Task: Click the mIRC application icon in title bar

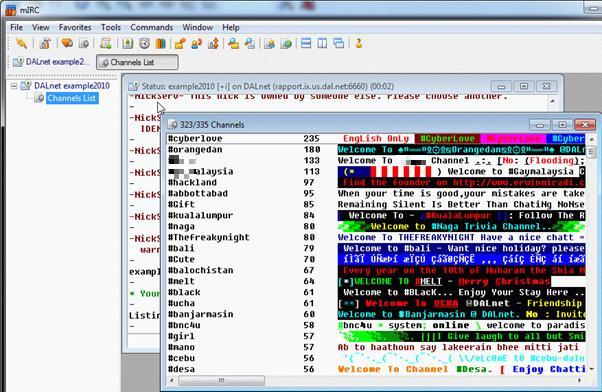Action: tap(11, 10)
